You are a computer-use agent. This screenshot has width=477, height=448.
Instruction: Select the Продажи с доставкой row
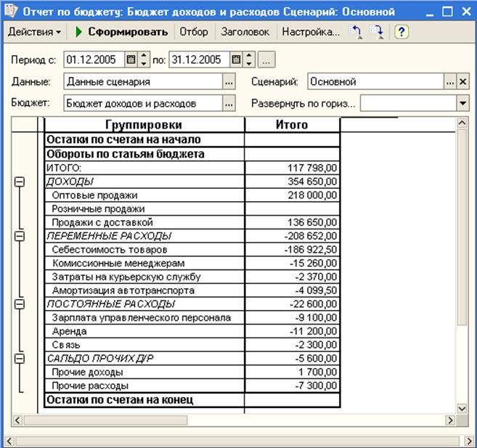pos(192,222)
